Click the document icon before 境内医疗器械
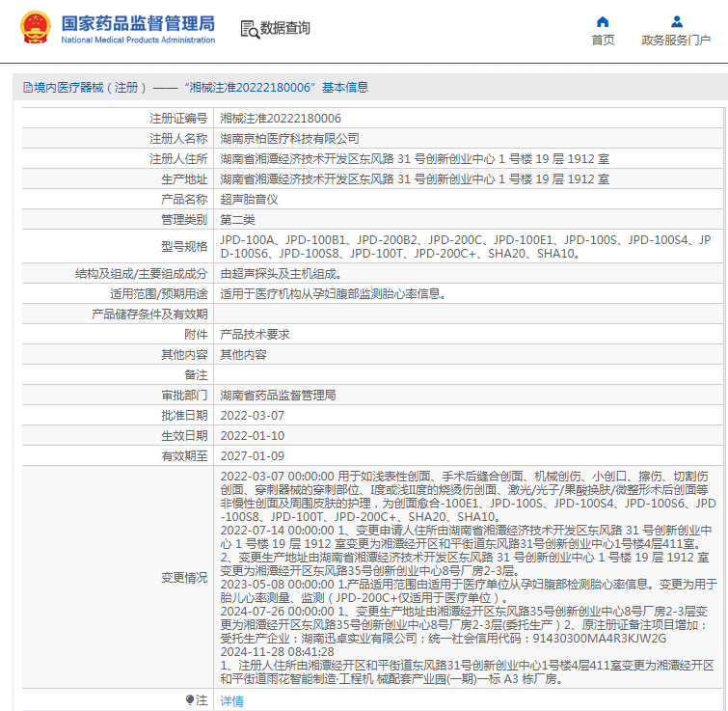This screenshot has height=711, width=728. point(27,88)
